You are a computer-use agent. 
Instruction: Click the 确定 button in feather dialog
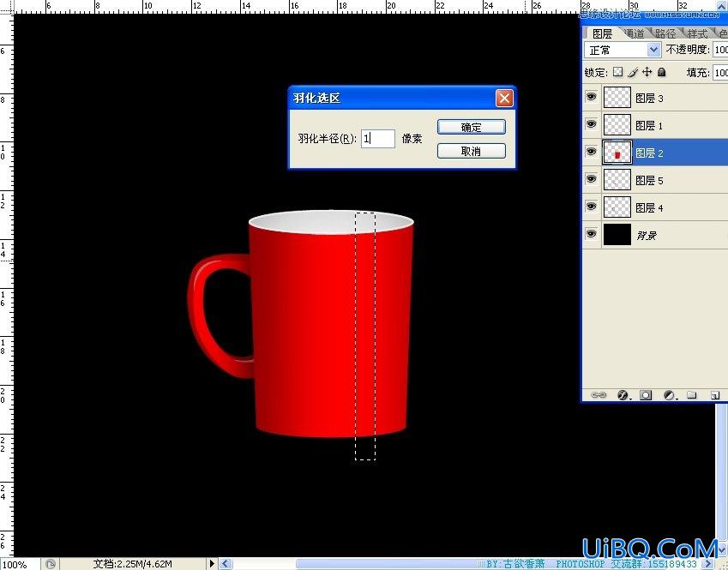click(x=472, y=127)
